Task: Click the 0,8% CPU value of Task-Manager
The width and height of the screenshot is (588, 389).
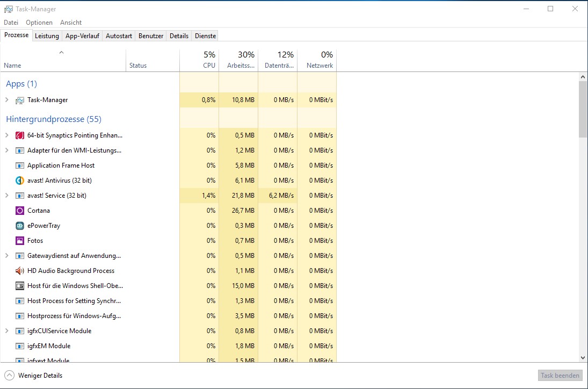Action: click(x=208, y=100)
